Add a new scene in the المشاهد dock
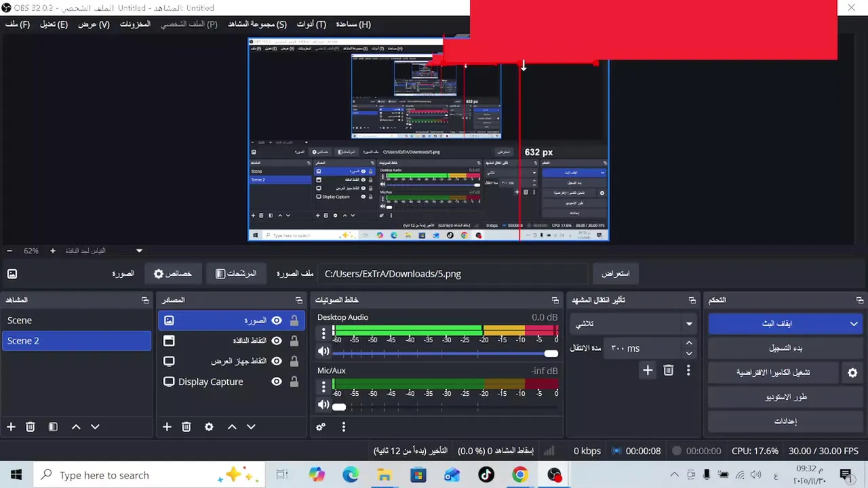Image resolution: width=868 pixels, height=488 pixels. 11,427
